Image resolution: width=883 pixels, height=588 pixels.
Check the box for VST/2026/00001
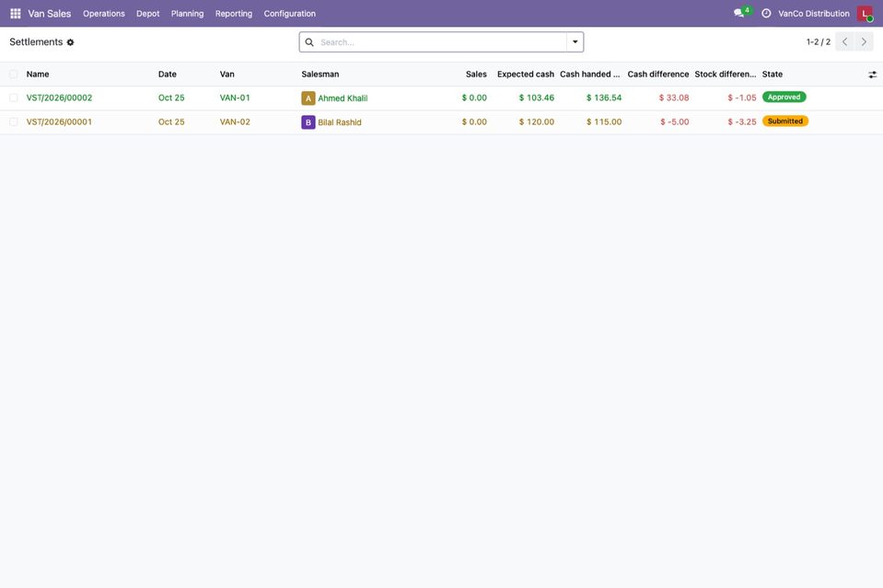(x=14, y=122)
